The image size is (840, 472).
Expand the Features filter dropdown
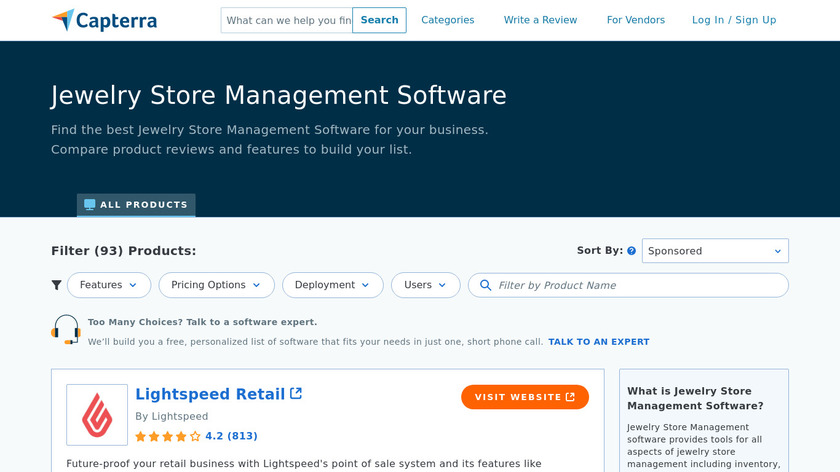point(109,285)
